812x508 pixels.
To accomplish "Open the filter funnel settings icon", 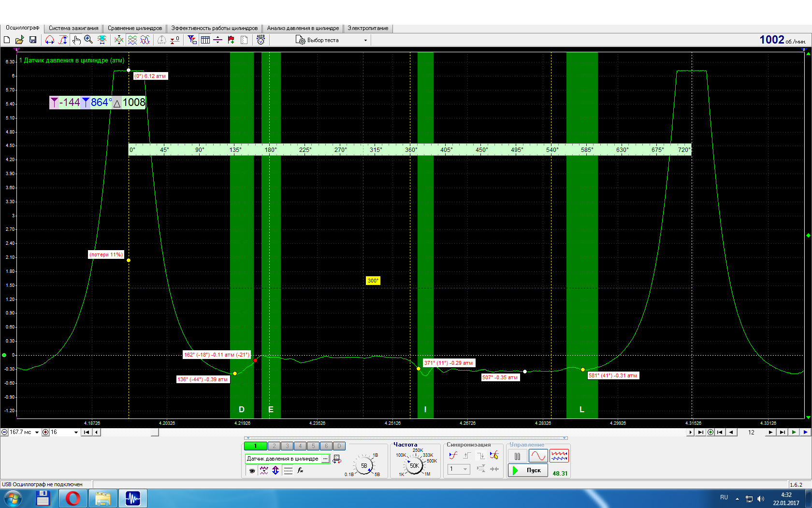I will coord(192,40).
